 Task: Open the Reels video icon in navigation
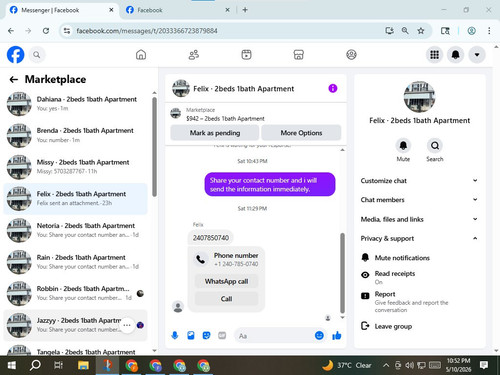pyautogui.click(x=246, y=55)
